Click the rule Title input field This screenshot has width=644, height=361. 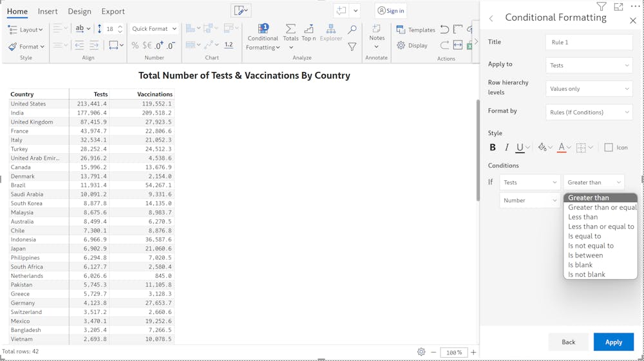point(589,42)
